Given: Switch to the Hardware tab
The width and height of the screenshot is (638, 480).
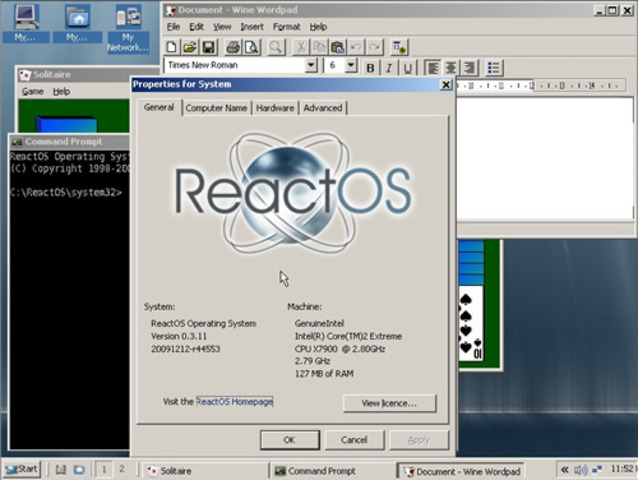Looking at the screenshot, I should coord(275,108).
